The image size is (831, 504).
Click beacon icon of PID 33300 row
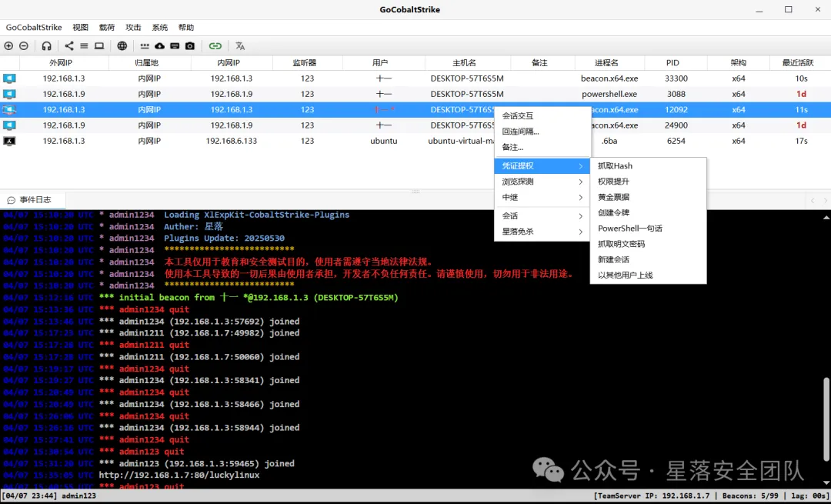pyautogui.click(x=9, y=78)
